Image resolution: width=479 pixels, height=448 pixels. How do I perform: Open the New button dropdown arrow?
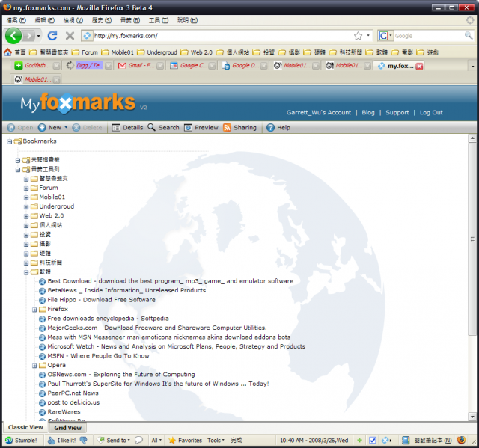tap(66, 128)
